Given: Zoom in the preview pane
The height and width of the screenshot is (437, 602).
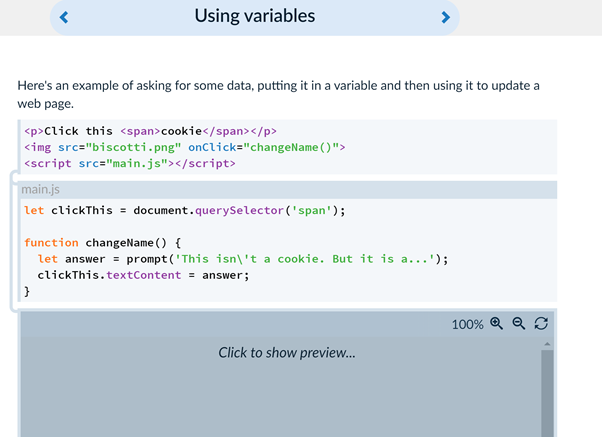Looking at the screenshot, I should click(x=496, y=324).
